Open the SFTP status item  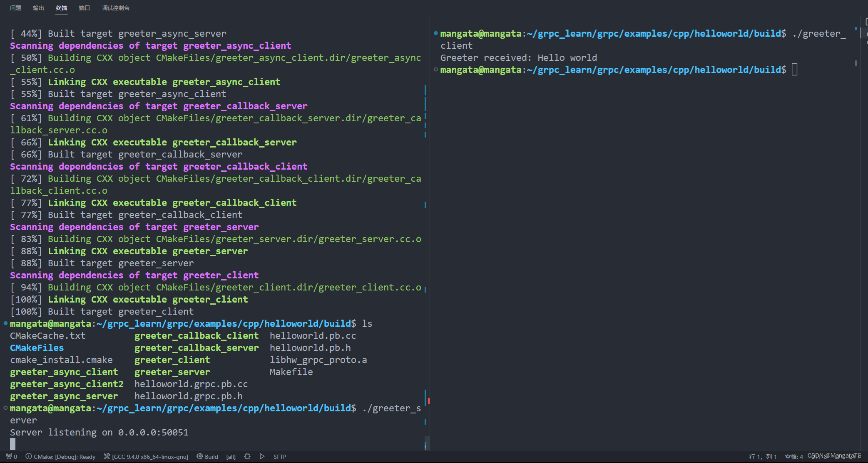[280, 456]
